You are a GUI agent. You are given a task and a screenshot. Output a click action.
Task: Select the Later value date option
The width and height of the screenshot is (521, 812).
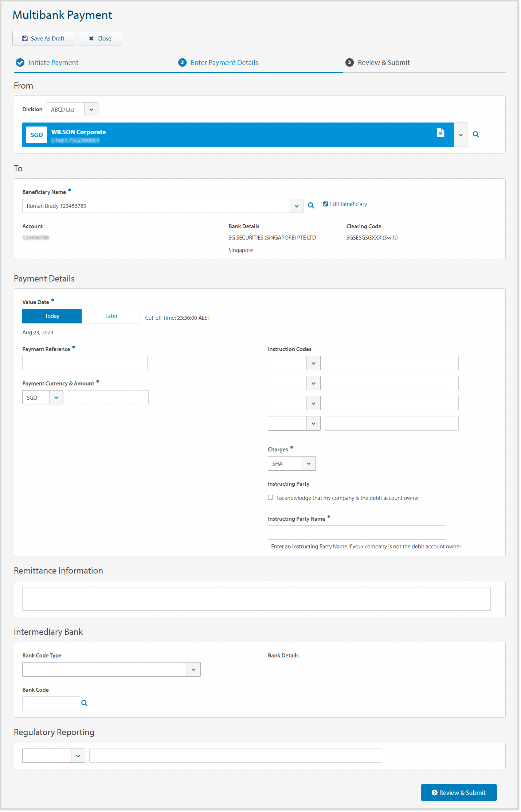111,316
